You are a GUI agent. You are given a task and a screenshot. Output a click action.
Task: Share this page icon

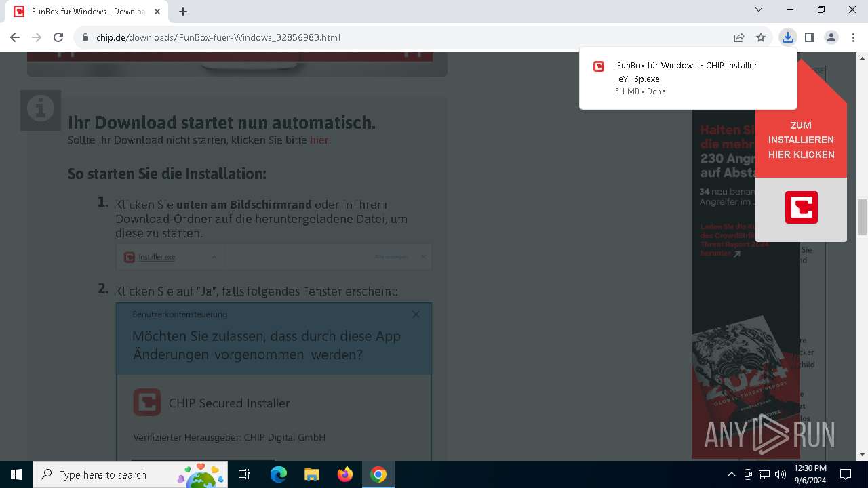coord(739,37)
